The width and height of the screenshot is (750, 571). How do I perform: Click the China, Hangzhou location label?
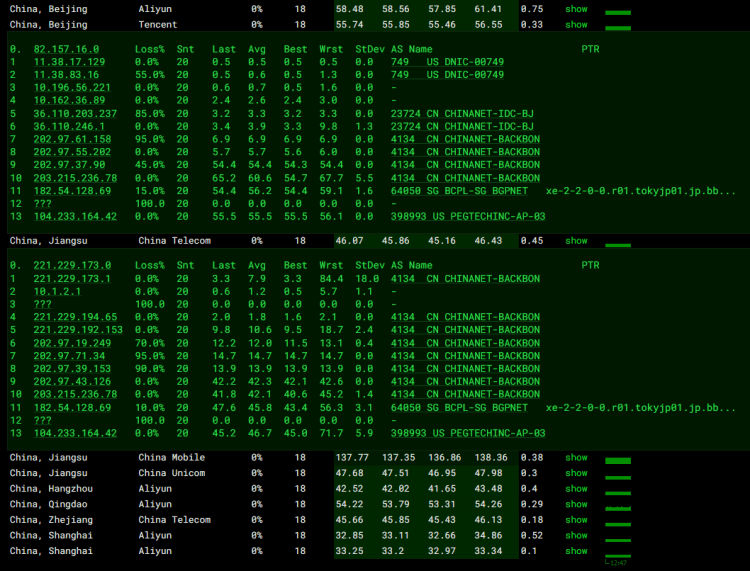pyautogui.click(x=49, y=488)
